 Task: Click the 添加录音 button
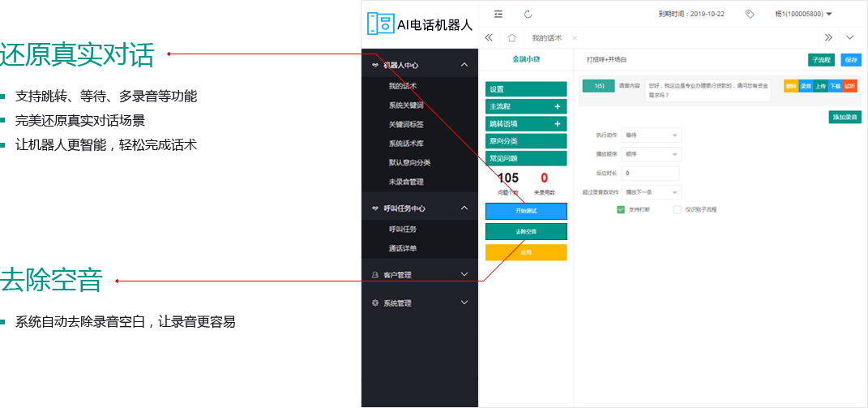point(844,117)
